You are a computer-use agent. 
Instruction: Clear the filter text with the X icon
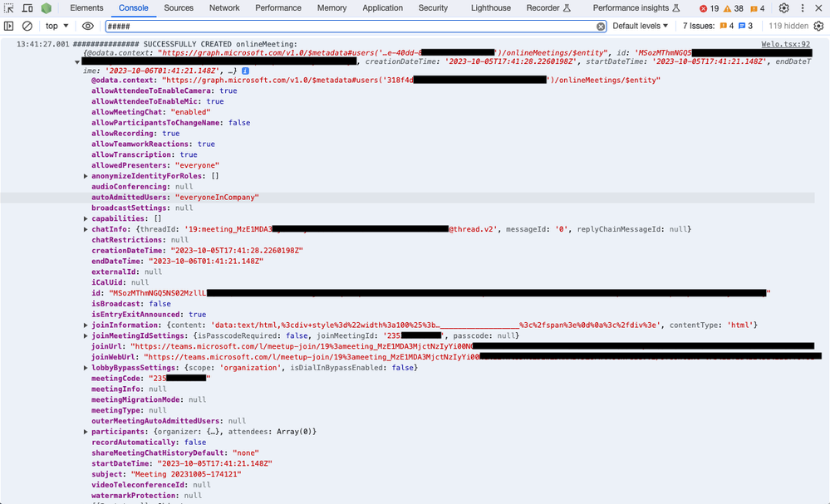pos(601,27)
